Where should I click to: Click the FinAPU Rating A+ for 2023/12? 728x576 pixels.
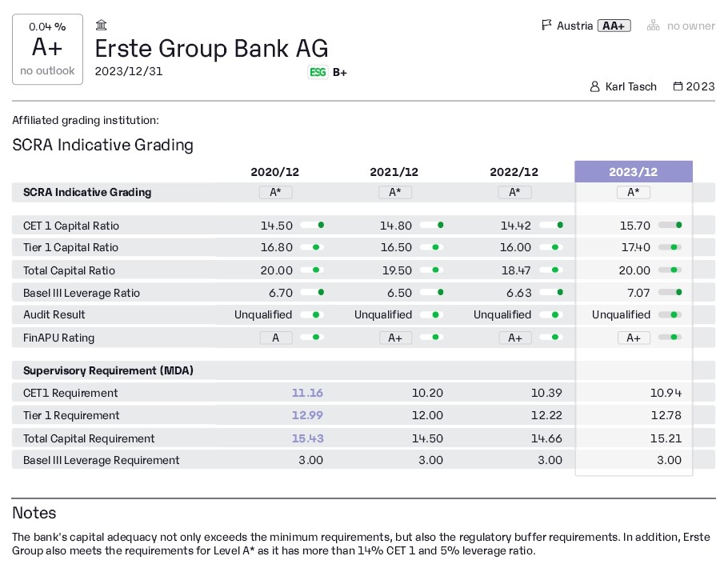[x=634, y=338]
